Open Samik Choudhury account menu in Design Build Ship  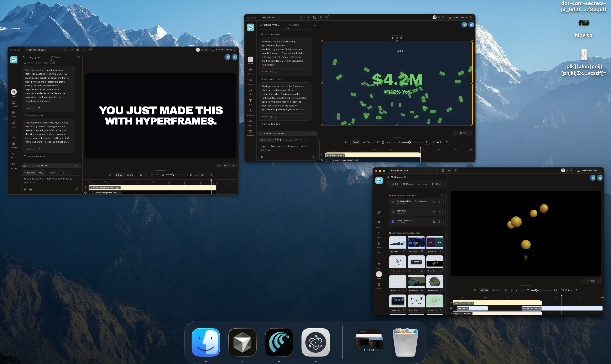(x=589, y=171)
